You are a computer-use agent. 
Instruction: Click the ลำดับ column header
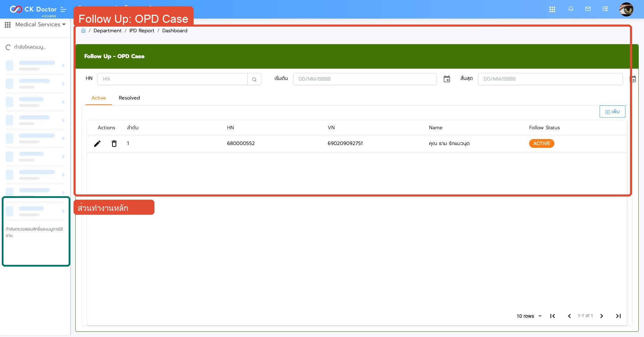click(133, 128)
